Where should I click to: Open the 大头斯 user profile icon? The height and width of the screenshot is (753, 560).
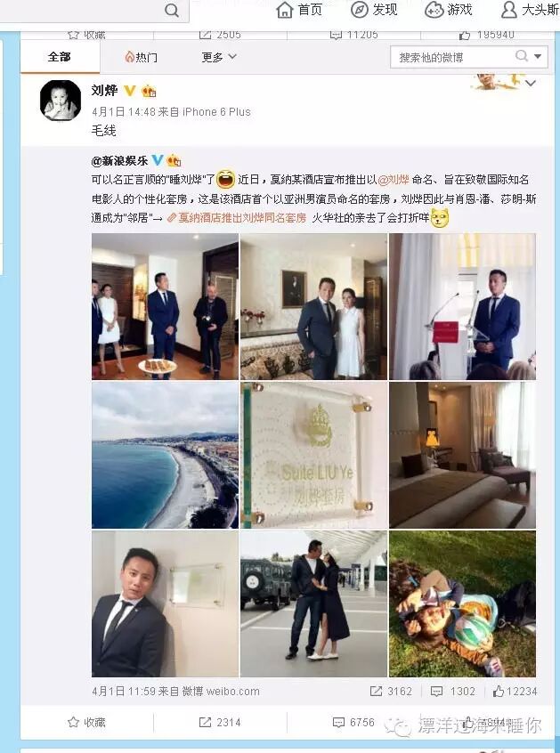[509, 10]
